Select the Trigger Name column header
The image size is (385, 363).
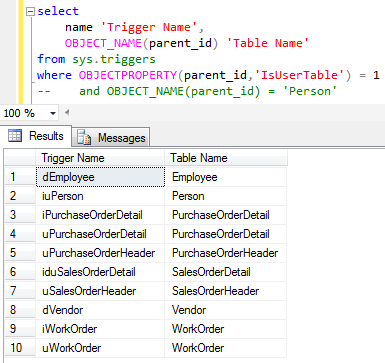click(100, 158)
